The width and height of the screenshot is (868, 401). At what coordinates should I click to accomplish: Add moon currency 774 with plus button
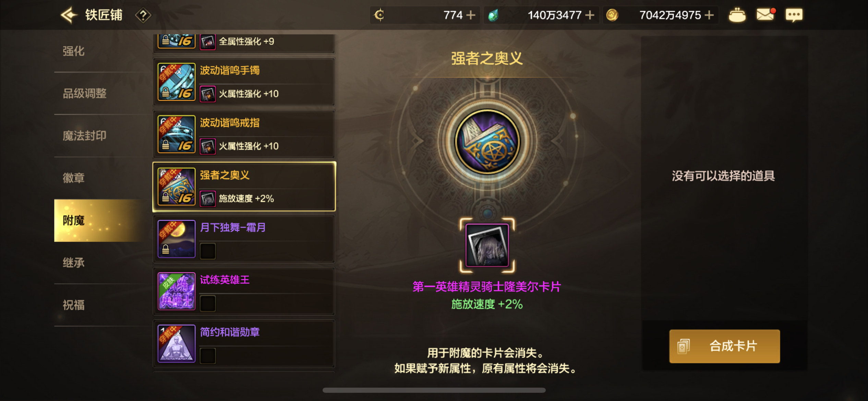[471, 15]
